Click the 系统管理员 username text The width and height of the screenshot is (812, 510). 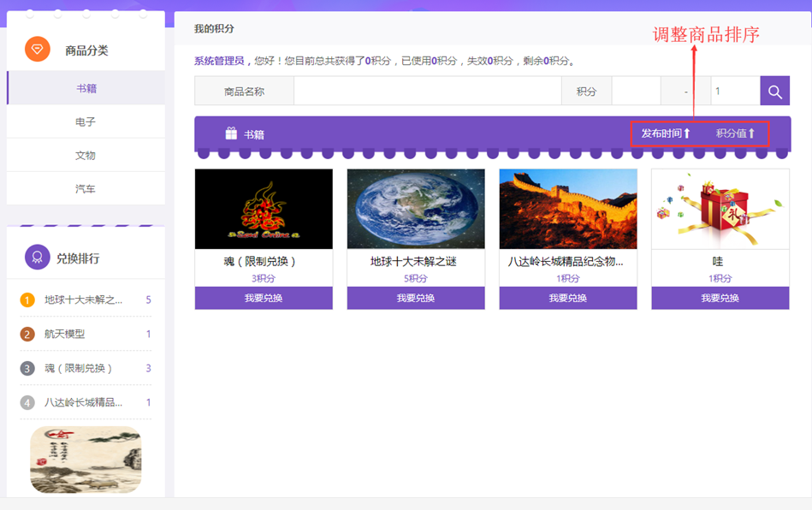(219, 61)
